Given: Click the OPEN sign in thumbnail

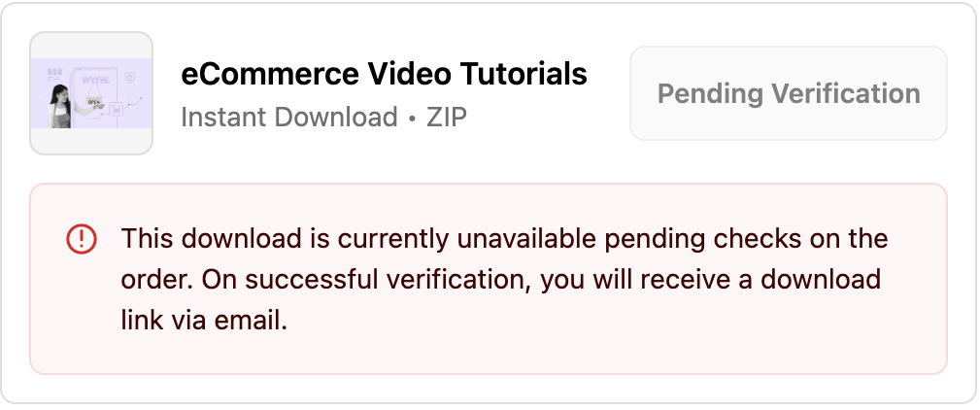Looking at the screenshot, I should click(x=94, y=100).
